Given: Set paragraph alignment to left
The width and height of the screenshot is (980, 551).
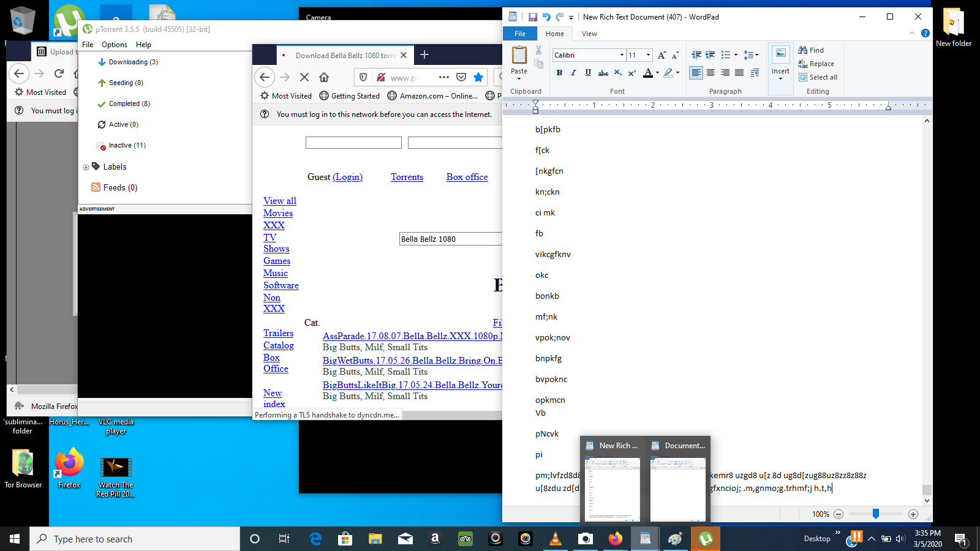Looking at the screenshot, I should (x=696, y=73).
